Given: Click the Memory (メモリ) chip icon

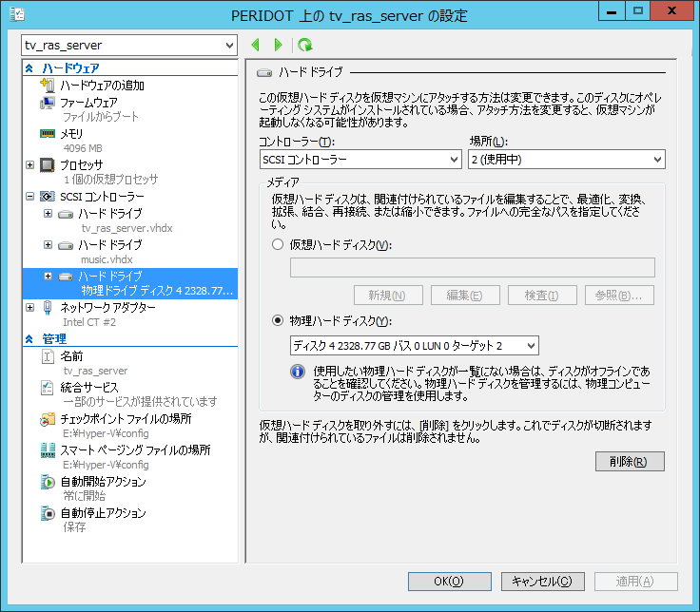Looking at the screenshot, I should 48,133.
